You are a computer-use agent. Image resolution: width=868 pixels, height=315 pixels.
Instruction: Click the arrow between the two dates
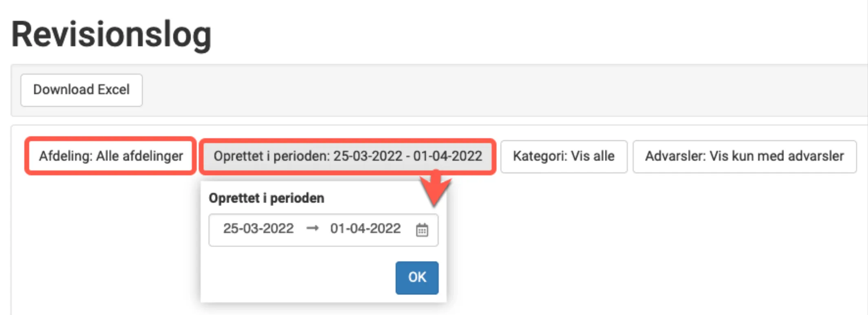312,229
